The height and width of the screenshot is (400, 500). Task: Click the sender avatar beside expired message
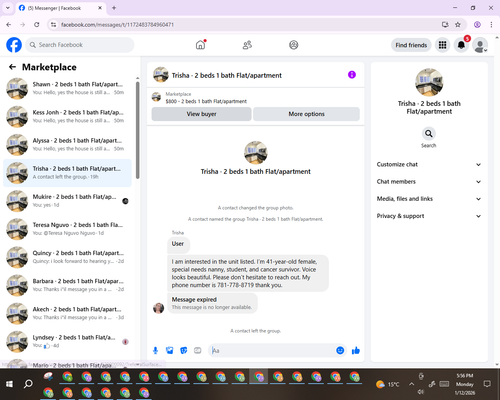coord(158,308)
